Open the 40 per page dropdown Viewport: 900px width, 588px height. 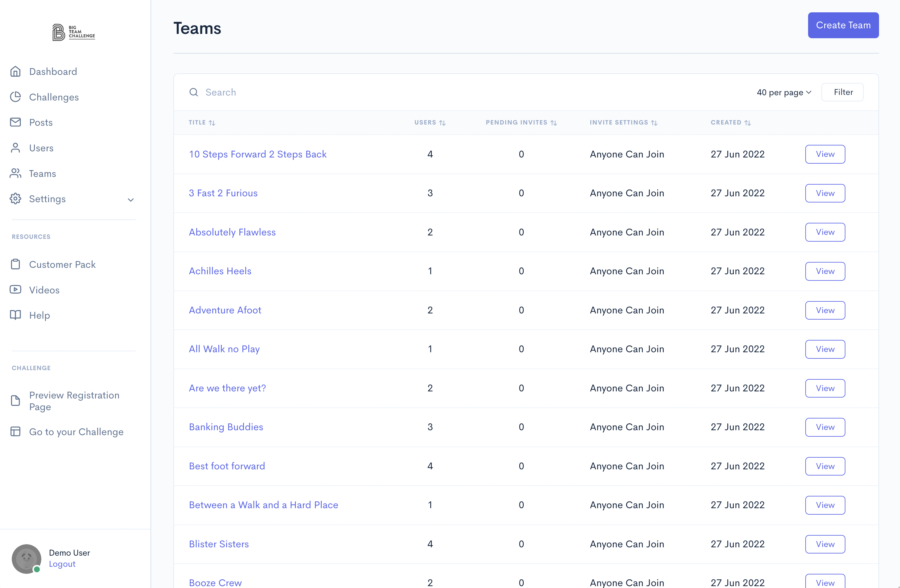coord(784,92)
